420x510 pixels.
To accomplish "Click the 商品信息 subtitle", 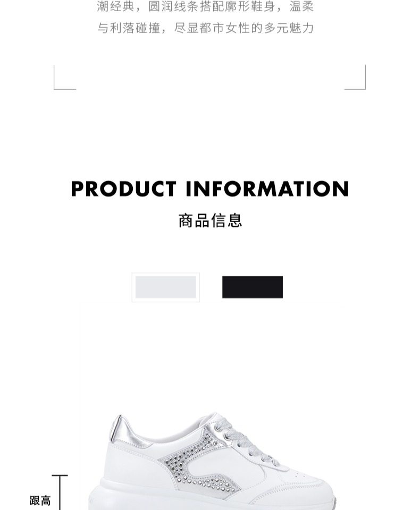I will [x=210, y=220].
